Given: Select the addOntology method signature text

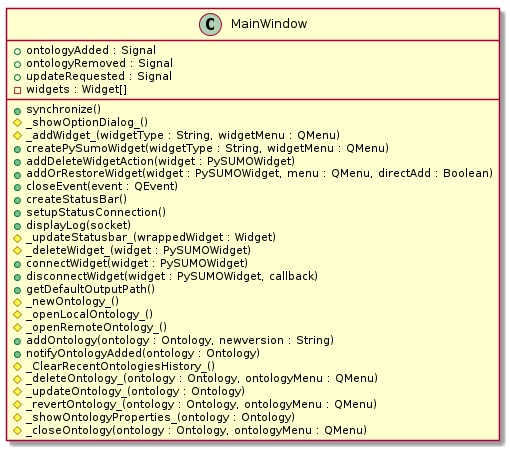Looking at the screenshot, I should coord(180,340).
